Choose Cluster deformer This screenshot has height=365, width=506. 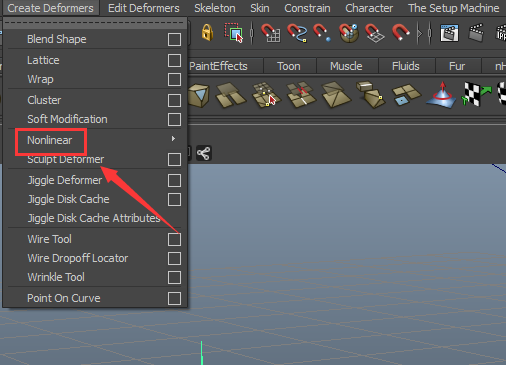[44, 100]
